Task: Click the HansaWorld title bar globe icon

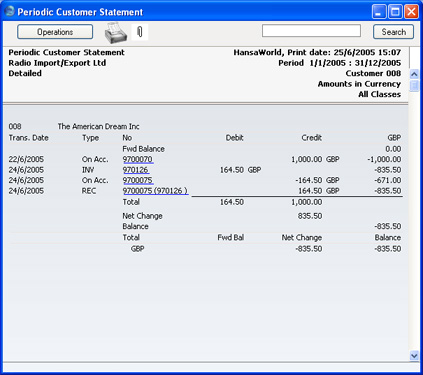Action: pyautogui.click(x=10, y=11)
